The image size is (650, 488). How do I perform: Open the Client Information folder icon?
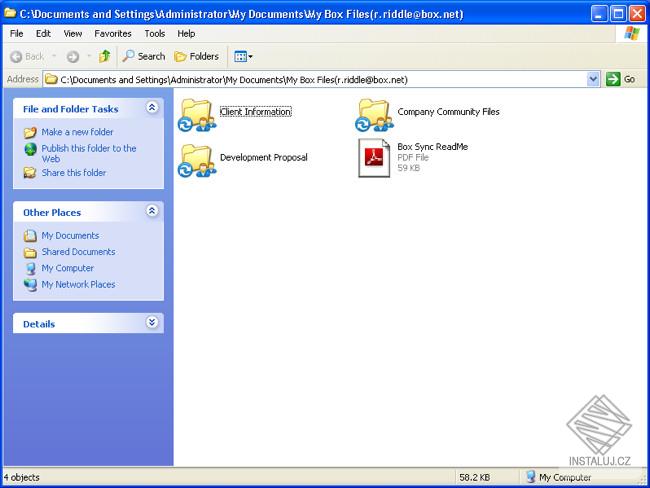click(197, 115)
